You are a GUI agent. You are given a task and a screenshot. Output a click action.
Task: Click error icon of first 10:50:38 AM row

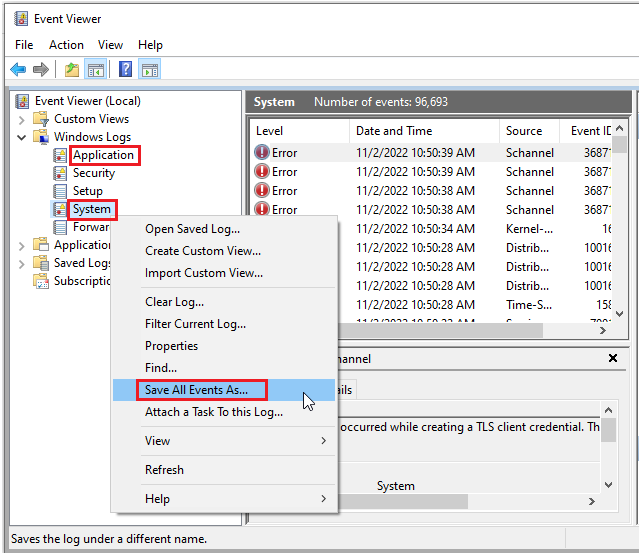[x=262, y=190]
